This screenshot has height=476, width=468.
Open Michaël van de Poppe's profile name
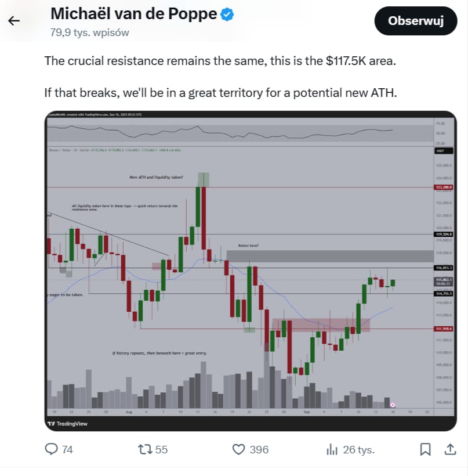click(x=133, y=14)
